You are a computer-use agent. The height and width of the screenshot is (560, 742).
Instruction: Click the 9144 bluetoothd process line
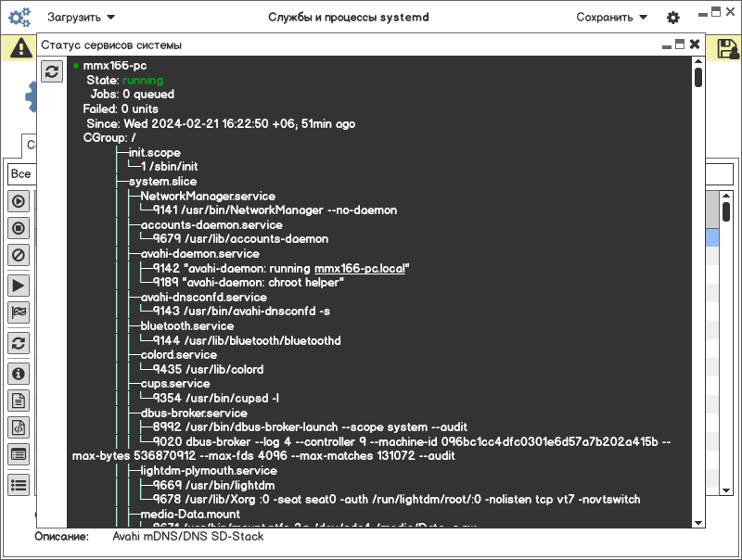click(x=247, y=341)
